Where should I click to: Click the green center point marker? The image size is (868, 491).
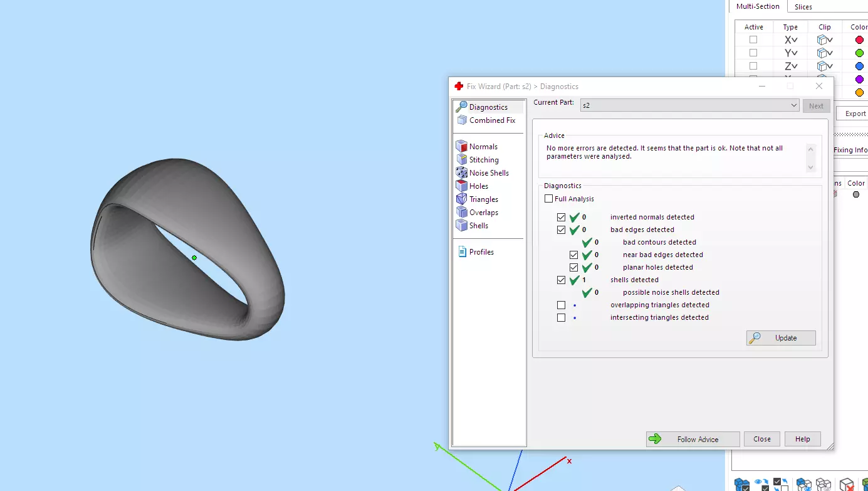click(194, 258)
